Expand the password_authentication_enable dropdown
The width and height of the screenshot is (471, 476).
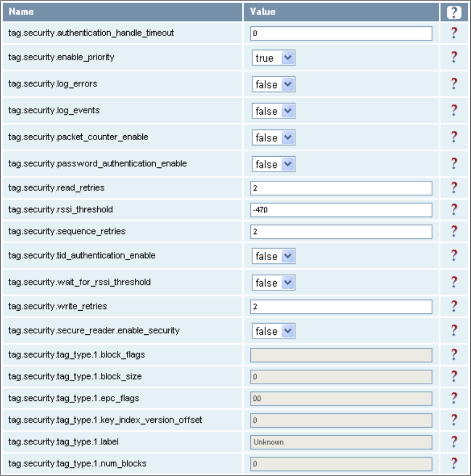coord(273,164)
